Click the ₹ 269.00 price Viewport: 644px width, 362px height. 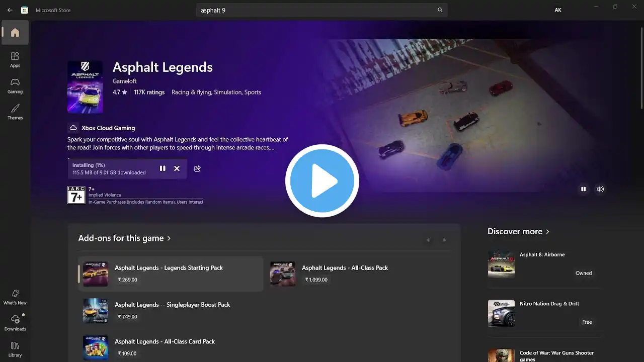pos(128,280)
